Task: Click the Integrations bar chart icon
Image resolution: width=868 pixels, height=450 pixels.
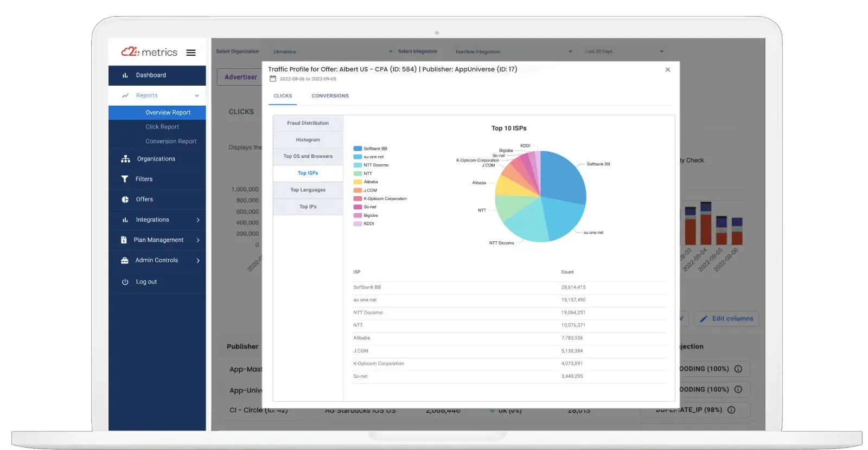Action: [x=125, y=220]
